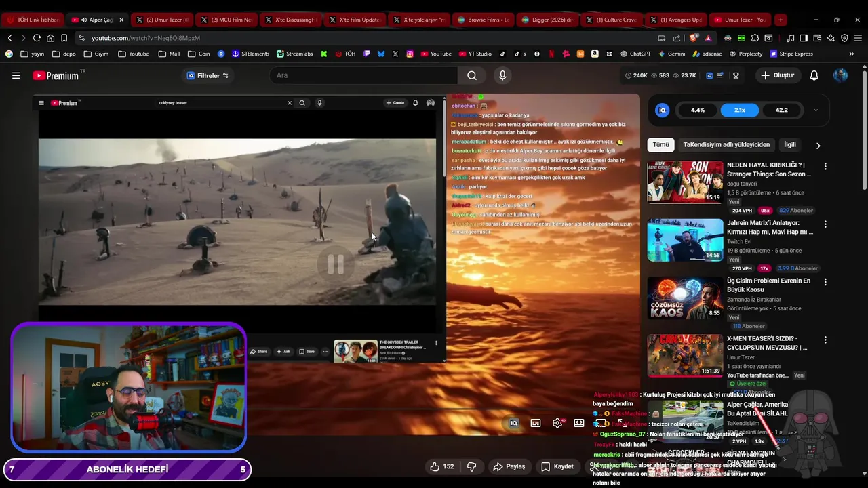
Task: Open options for Stranger Things video
Action: (825, 166)
